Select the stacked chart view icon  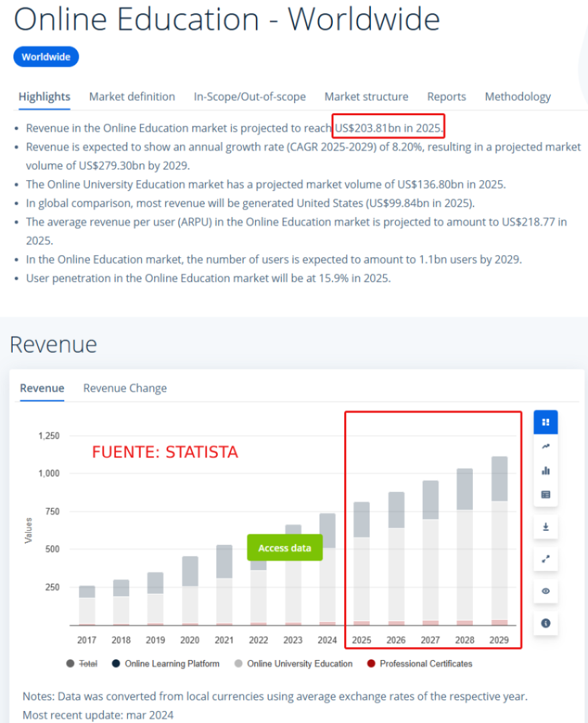[546, 422]
